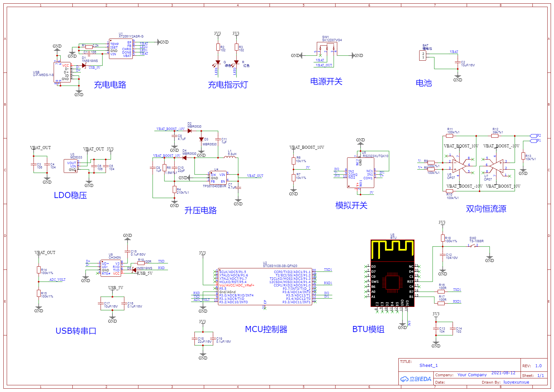The image size is (554, 392).
Task: Click capacitor C15 0.1uF/50V
Action: point(127,251)
